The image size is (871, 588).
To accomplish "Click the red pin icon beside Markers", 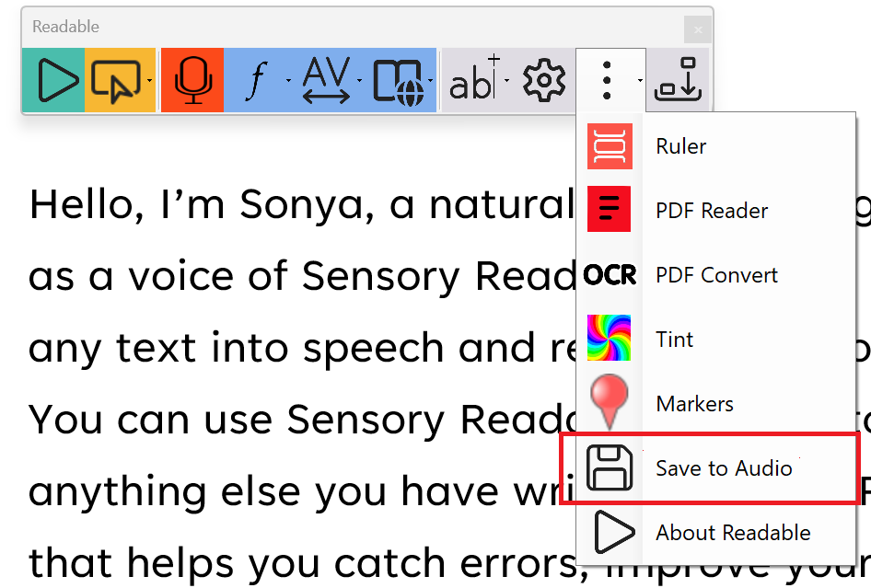I will pos(610,403).
